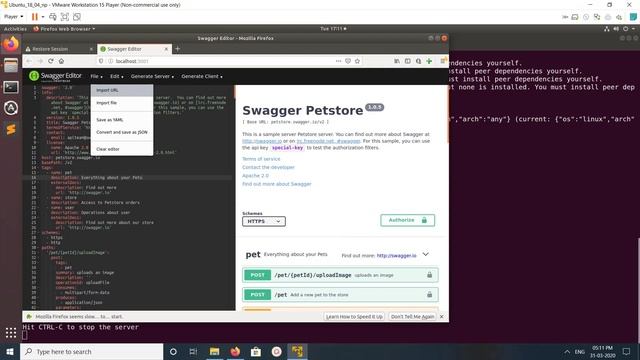This screenshot has width=640, height=360.
Task: Open the Firefox icon in the Ubuntu dock
Action: pos(11,44)
